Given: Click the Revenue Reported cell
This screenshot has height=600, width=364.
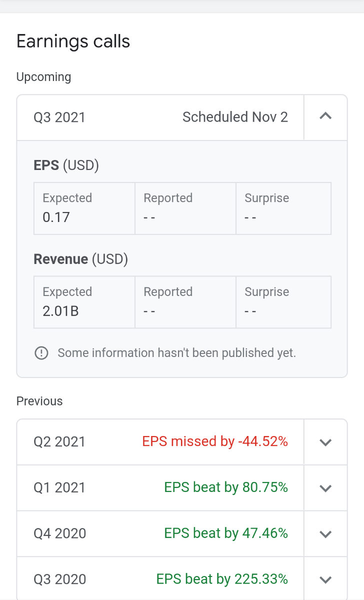Looking at the screenshot, I should pos(185,302).
